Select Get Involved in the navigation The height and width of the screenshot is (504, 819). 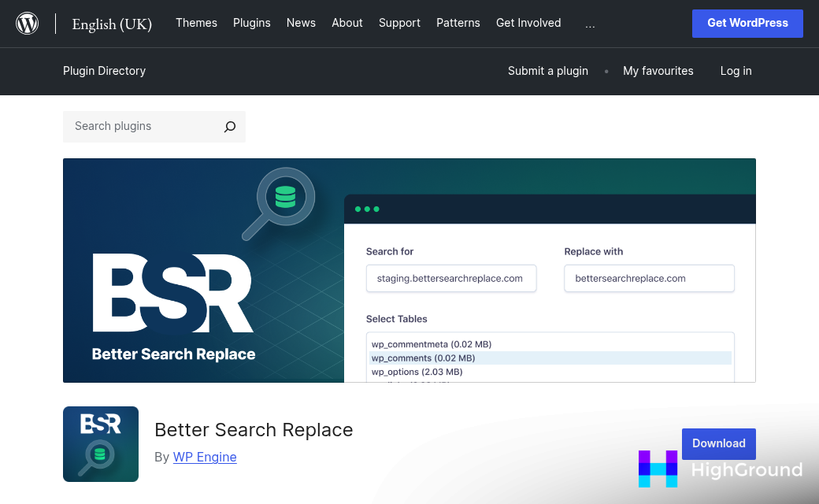tap(528, 23)
